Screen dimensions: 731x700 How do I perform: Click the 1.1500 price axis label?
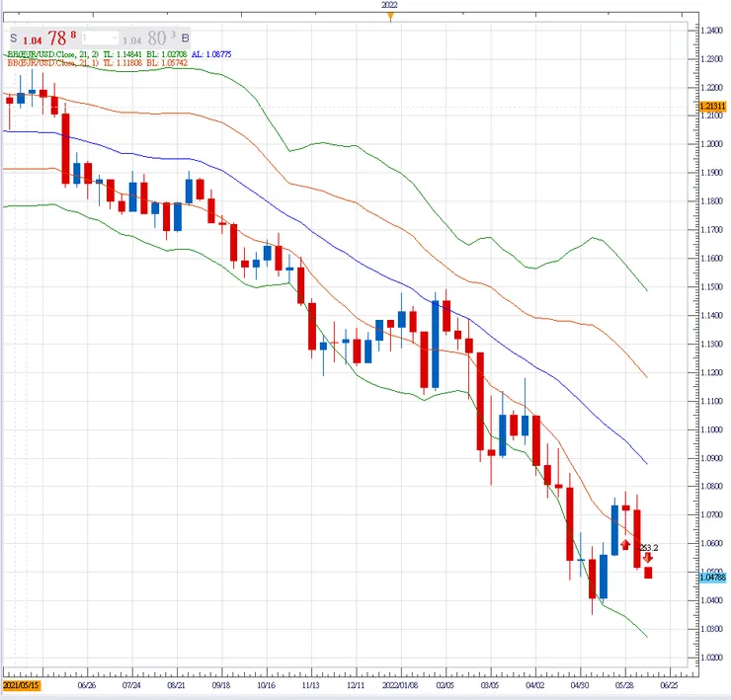(712, 287)
